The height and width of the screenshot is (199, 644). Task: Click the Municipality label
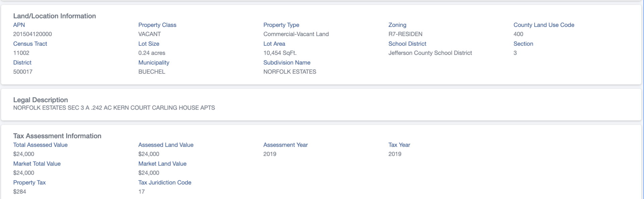(154, 63)
